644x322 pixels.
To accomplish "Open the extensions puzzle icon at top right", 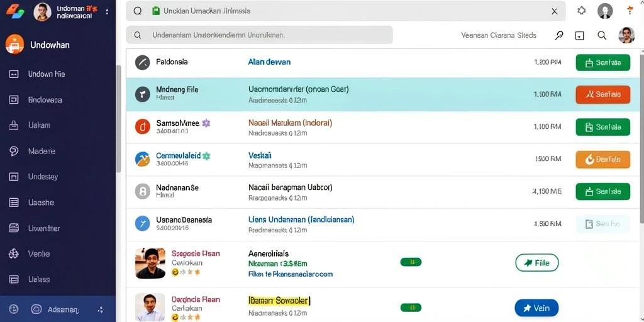I will [582, 11].
